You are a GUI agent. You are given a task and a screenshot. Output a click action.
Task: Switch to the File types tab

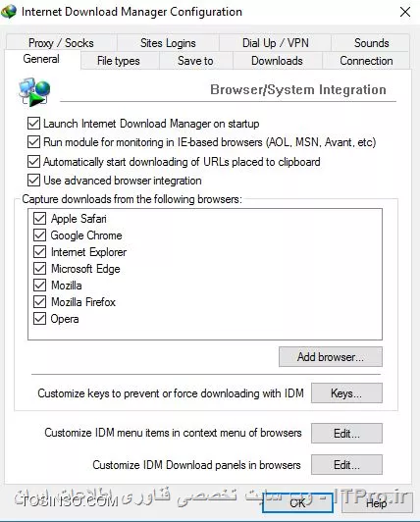coord(119,61)
